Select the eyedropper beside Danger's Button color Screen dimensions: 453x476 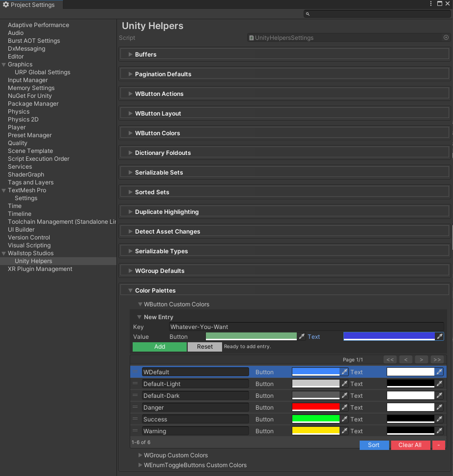coord(344,407)
